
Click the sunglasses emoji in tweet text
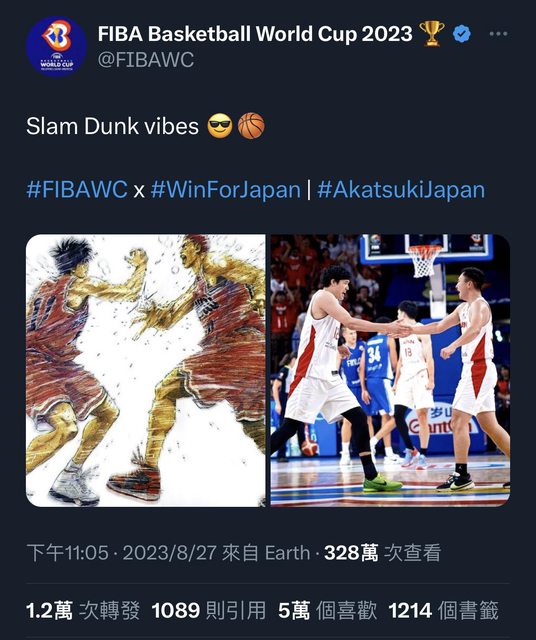click(x=220, y=126)
